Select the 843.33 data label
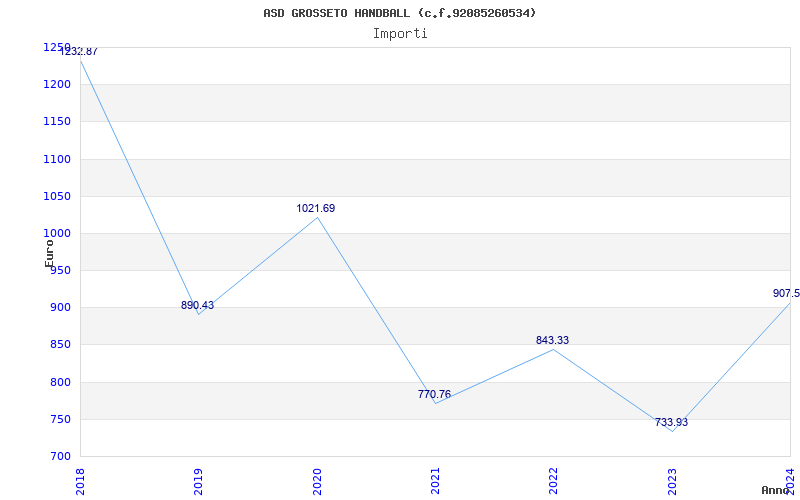This screenshot has height=500, width=800. click(x=553, y=340)
